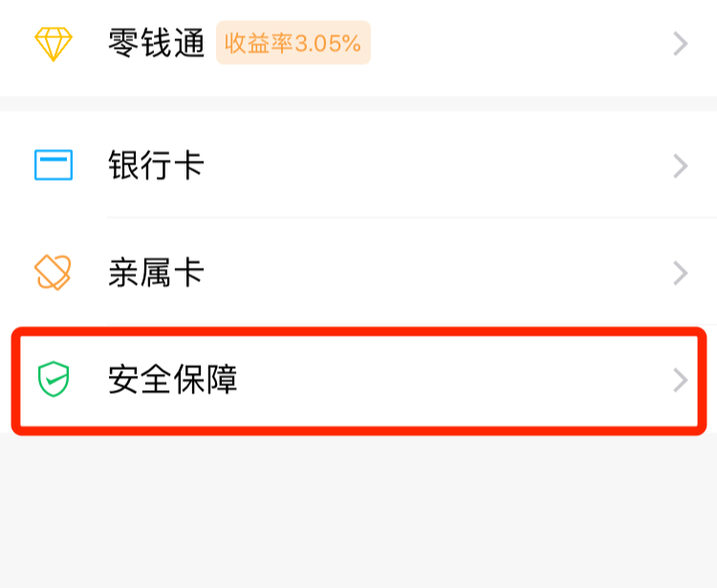Viewport: 717px width, 588px height.
Task: Tap empty space in the 亲属卡 row
Action: coord(430,273)
